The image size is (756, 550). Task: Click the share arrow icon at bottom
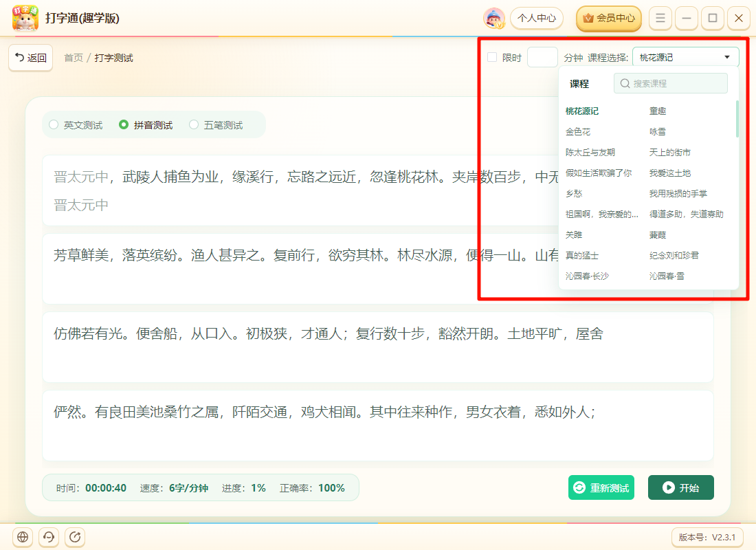point(75,537)
